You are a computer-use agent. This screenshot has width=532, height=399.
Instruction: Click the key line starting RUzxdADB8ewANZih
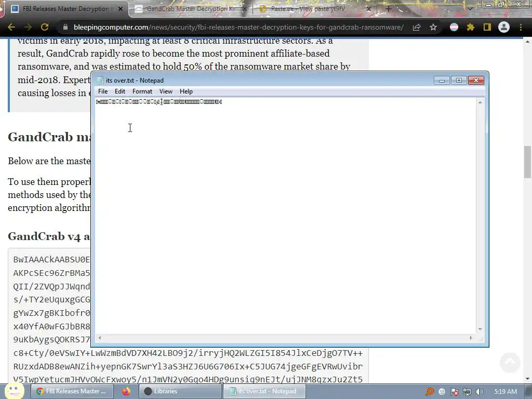(x=188, y=366)
